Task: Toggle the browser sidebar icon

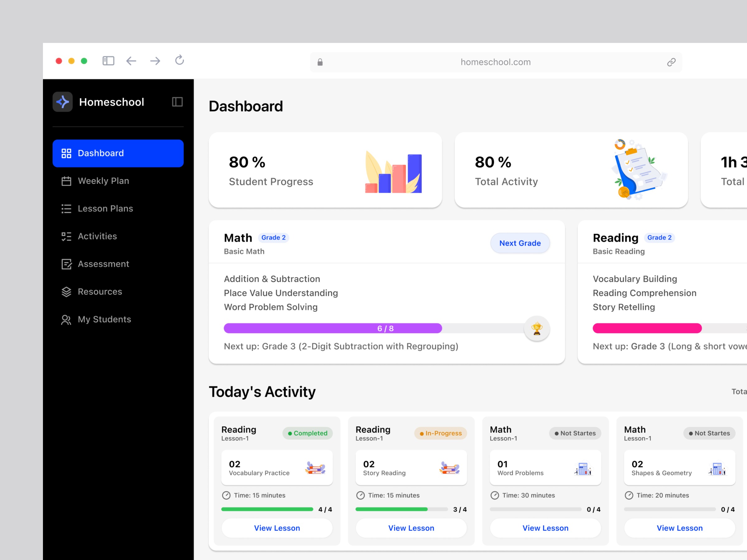Action: 108,61
